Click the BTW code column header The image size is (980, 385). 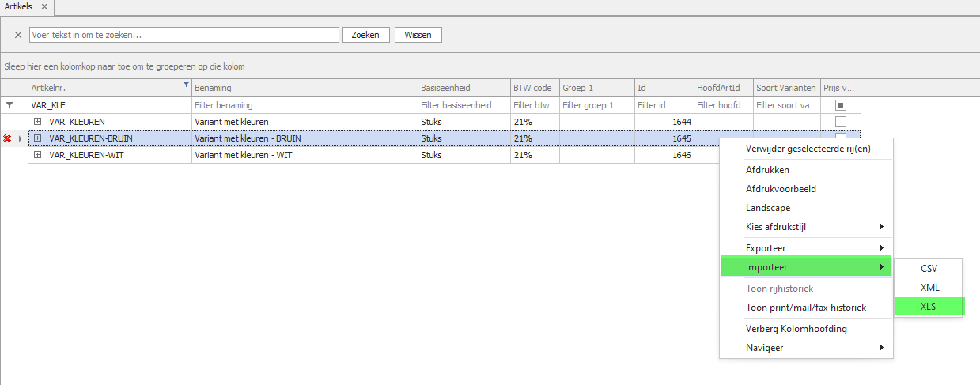click(535, 88)
